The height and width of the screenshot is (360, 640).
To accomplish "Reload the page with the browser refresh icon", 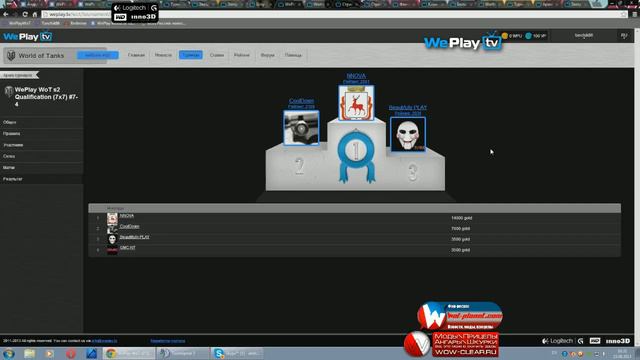I will click(x=25, y=14).
